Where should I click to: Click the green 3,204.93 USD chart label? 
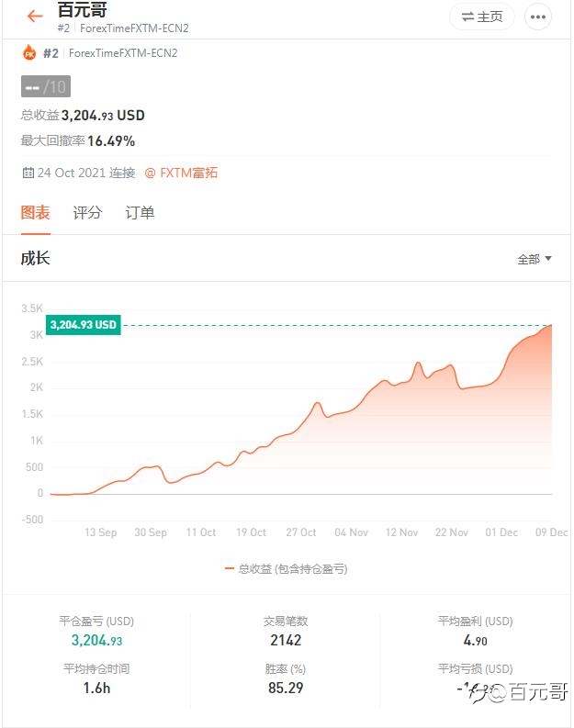point(84,325)
